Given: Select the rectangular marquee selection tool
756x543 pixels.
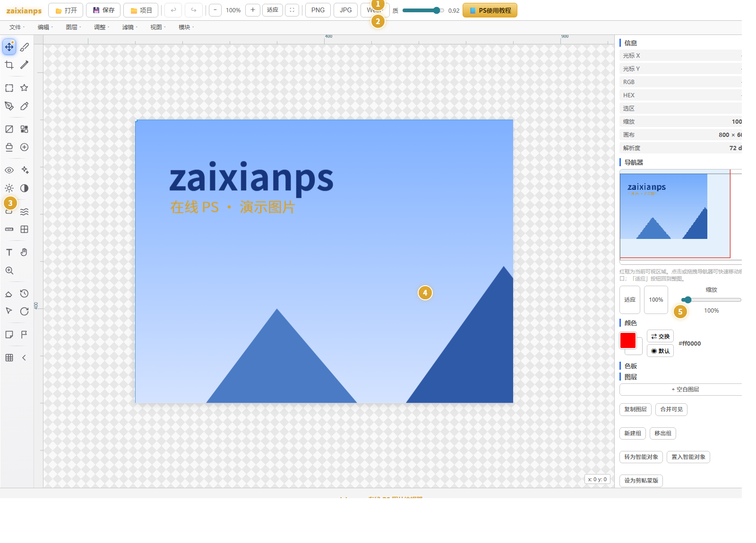Looking at the screenshot, I should point(9,88).
